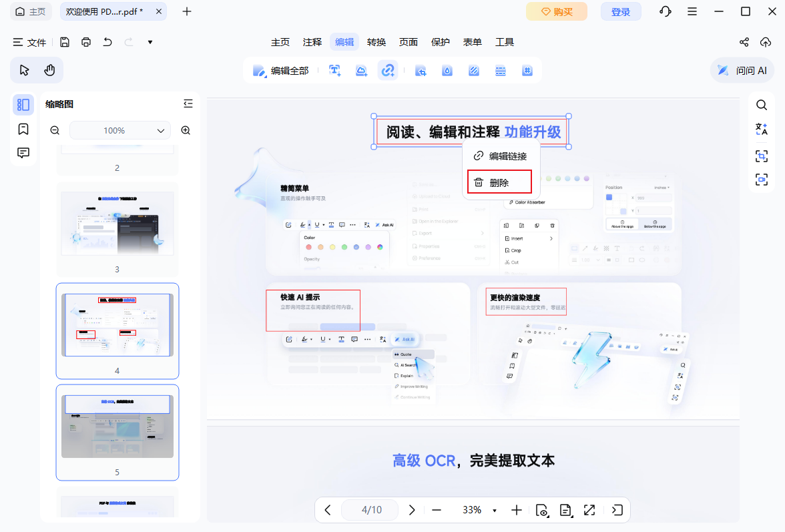Viewport: 785px width, 532px height.
Task: Select the Crop Page tool icon
Action: click(421, 71)
